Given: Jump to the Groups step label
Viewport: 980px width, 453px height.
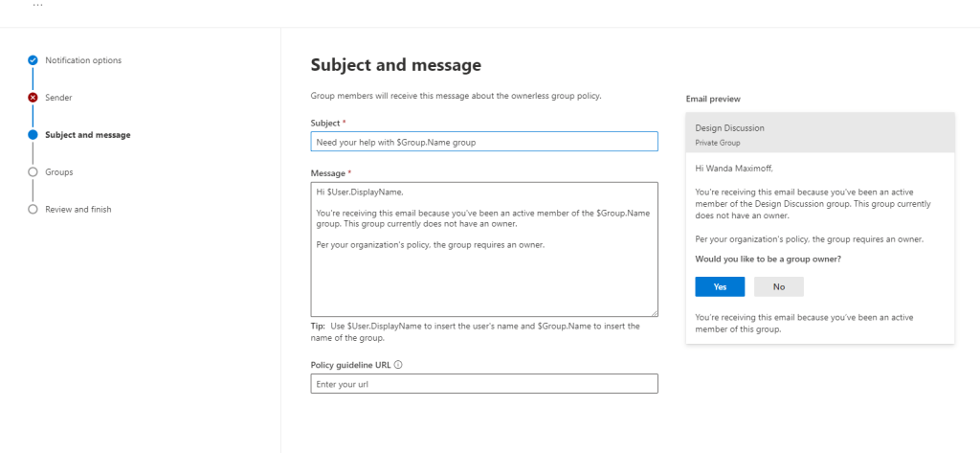Looking at the screenshot, I should [x=59, y=172].
